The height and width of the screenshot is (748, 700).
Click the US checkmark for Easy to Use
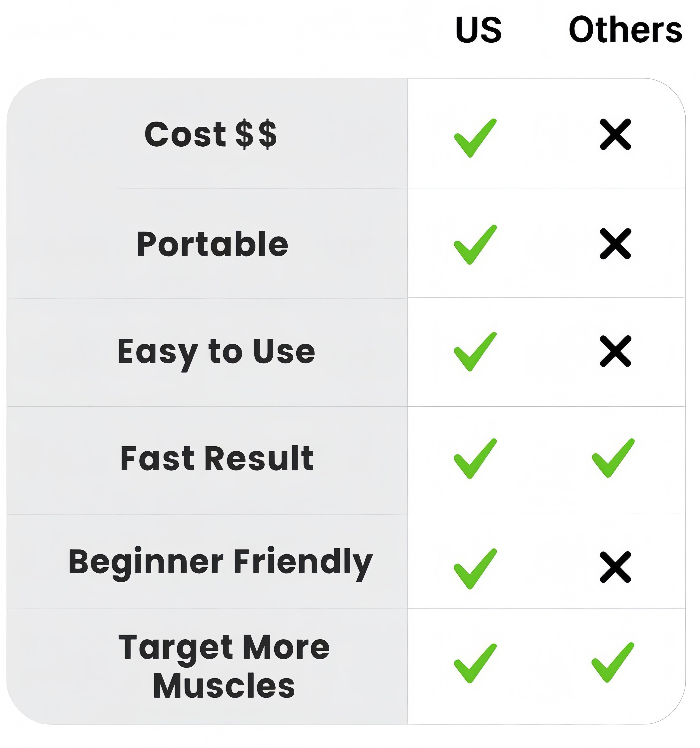pos(475,351)
